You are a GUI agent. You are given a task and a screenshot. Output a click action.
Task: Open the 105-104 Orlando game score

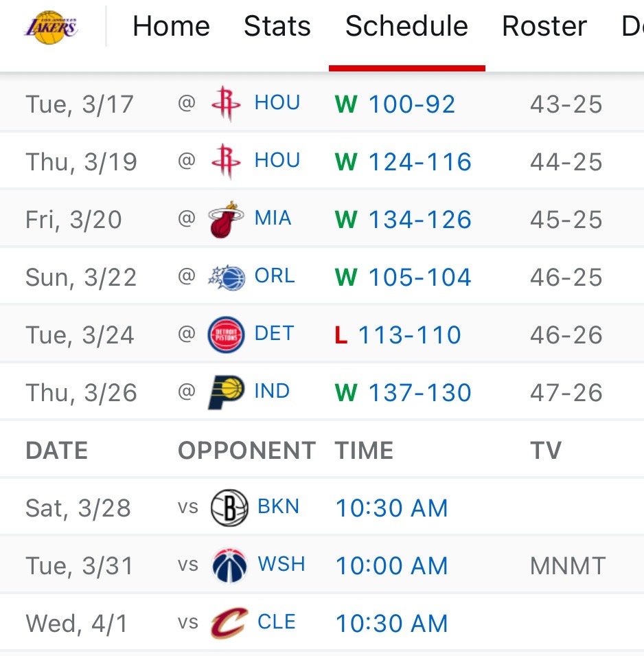coord(419,278)
